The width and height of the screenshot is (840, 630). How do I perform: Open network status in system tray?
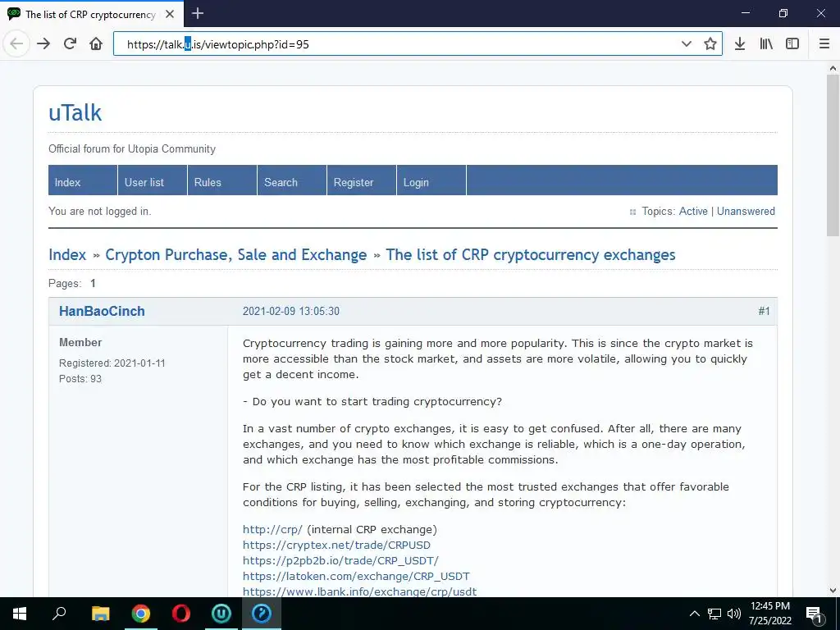click(x=714, y=614)
